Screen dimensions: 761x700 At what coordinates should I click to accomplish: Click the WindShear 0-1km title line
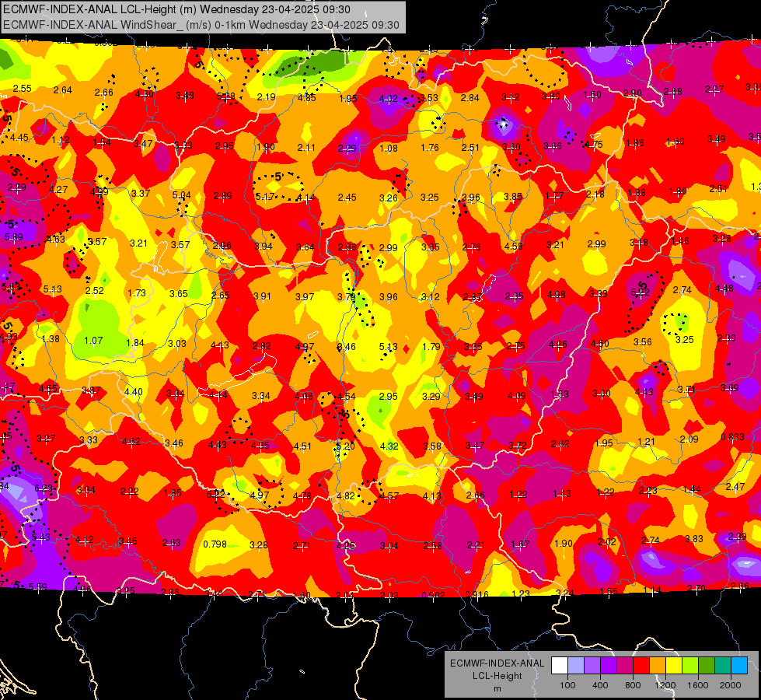(201, 25)
